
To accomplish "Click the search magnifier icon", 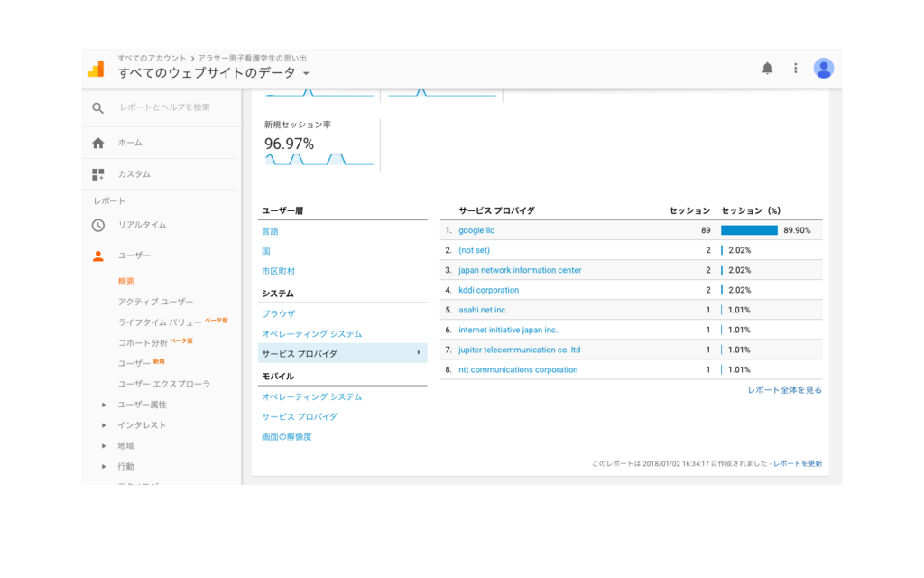I will point(97,108).
